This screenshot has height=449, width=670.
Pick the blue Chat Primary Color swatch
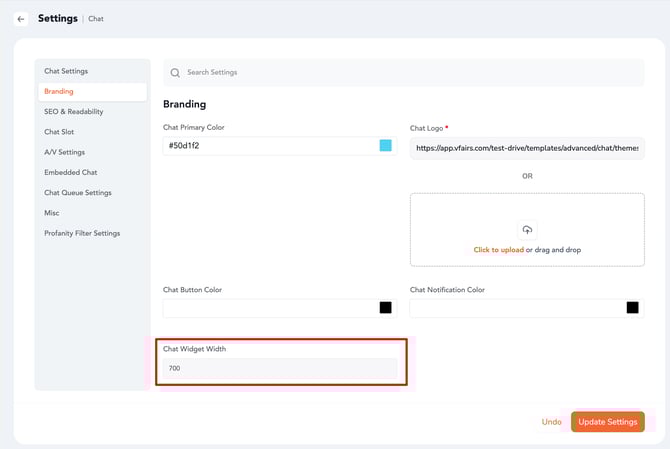tap(385, 146)
